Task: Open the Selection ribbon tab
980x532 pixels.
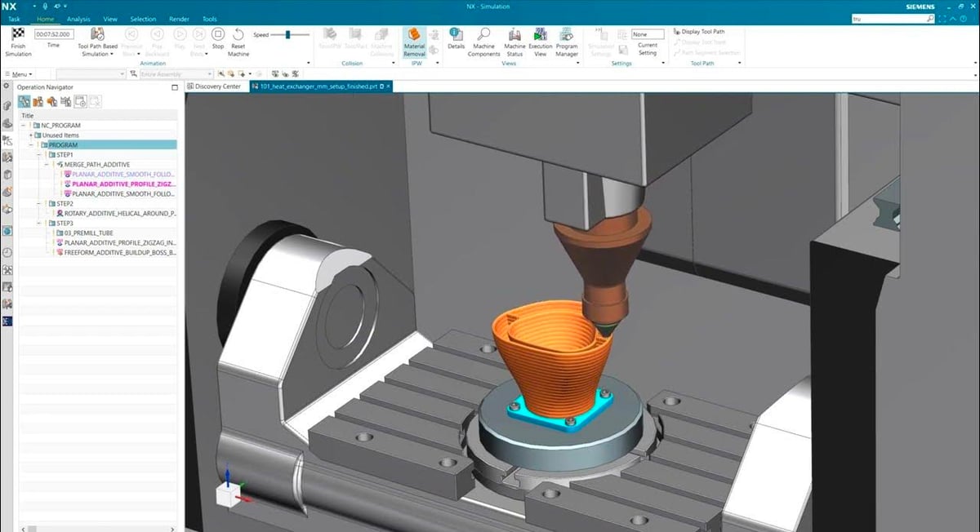Action: pyautogui.click(x=143, y=19)
